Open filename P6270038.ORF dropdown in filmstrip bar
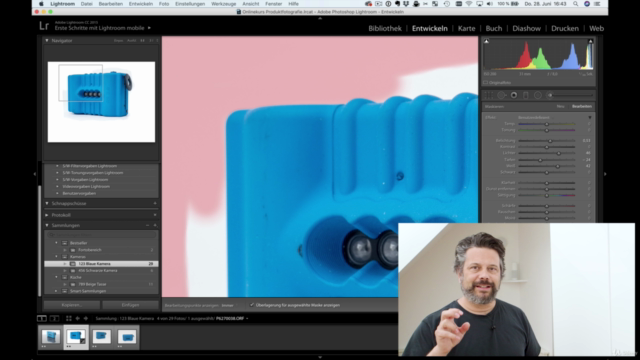 232,318
